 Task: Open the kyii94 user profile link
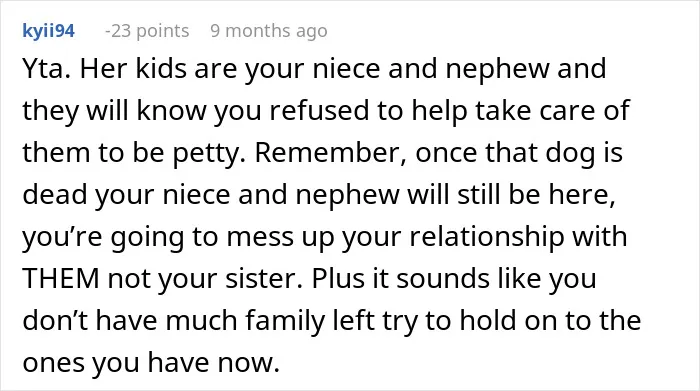click(49, 31)
